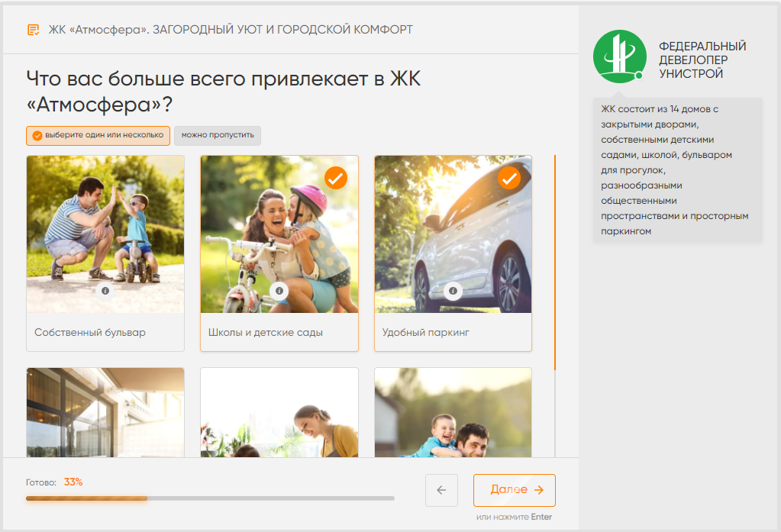Uncheck the Удобный паркинг checkmark
Screen dimensions: 781x532
tap(509, 178)
